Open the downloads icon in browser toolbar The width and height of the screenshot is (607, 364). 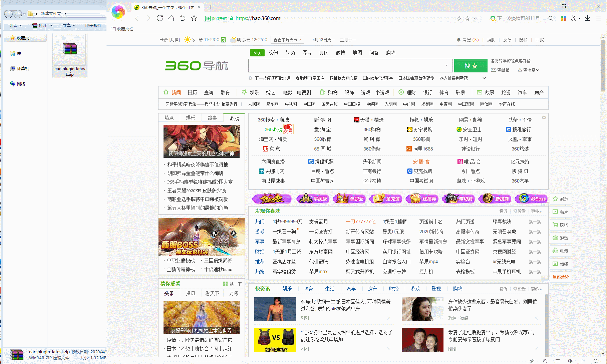coord(587,18)
